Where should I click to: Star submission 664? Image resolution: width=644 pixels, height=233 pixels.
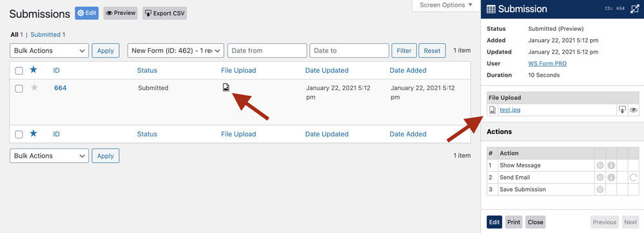point(35,88)
